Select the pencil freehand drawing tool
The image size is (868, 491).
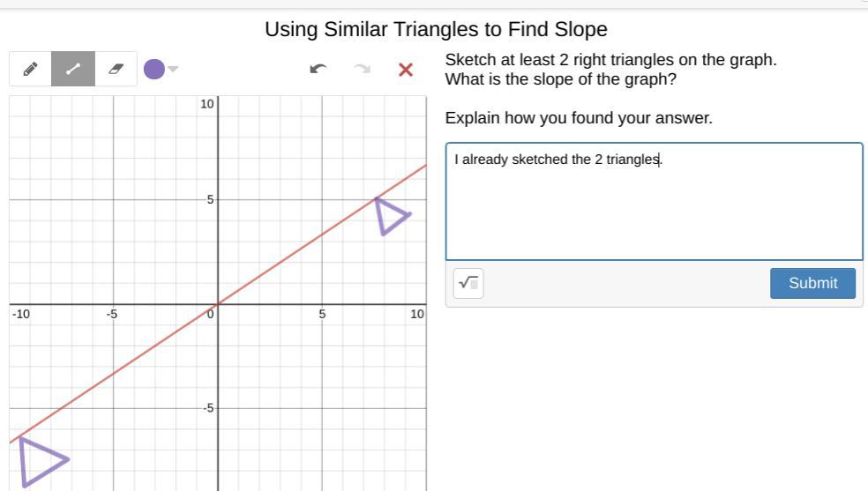pyautogui.click(x=30, y=69)
